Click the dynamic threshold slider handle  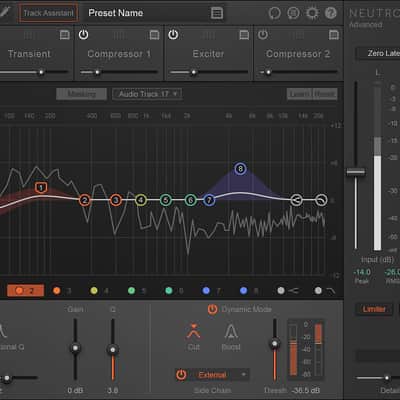[275, 344]
